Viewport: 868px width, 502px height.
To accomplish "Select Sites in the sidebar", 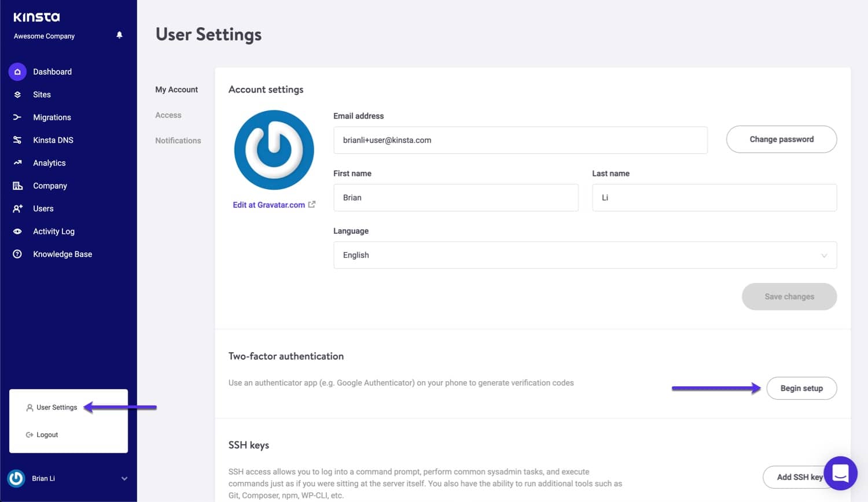I will (x=42, y=94).
